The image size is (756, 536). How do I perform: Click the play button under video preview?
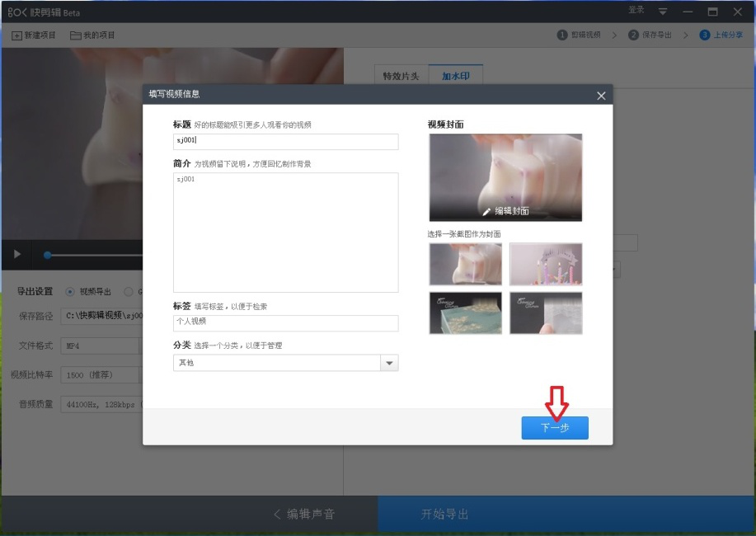16,254
